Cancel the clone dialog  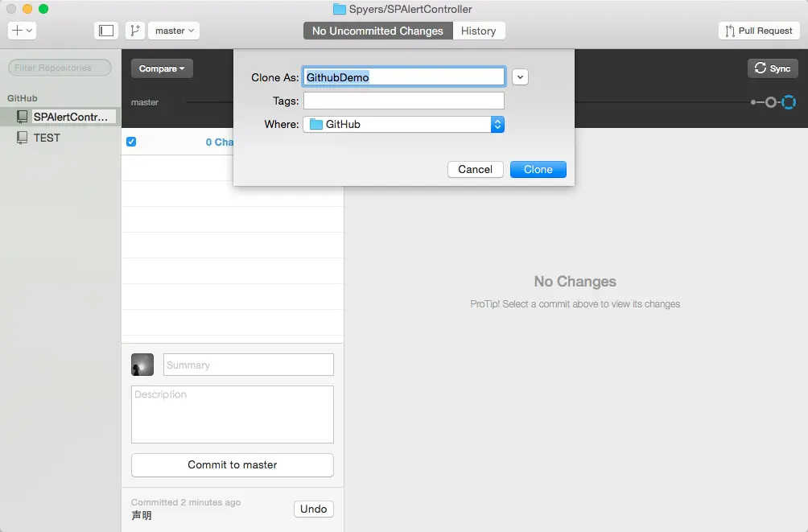(475, 169)
